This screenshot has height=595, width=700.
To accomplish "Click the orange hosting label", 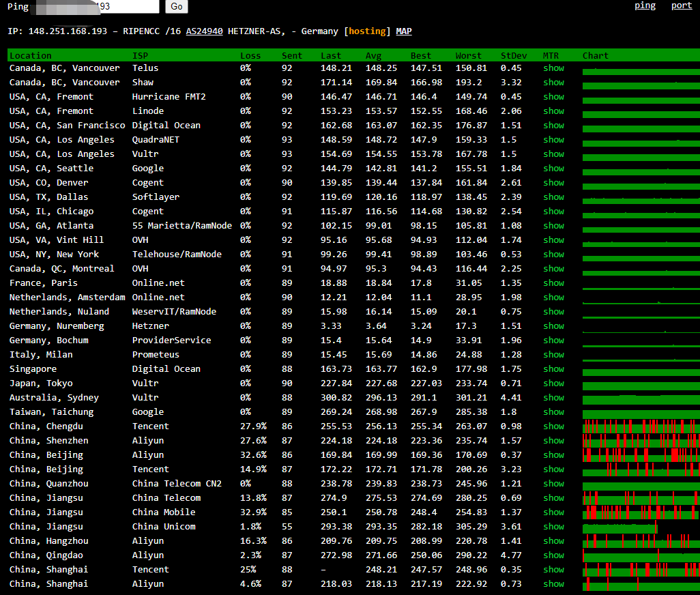I will (367, 31).
